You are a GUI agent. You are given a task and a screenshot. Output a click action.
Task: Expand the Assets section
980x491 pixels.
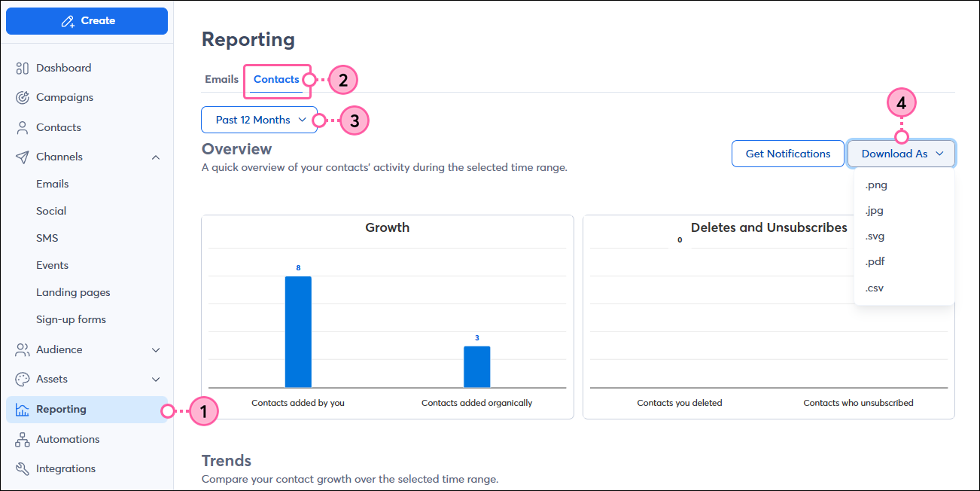(156, 379)
